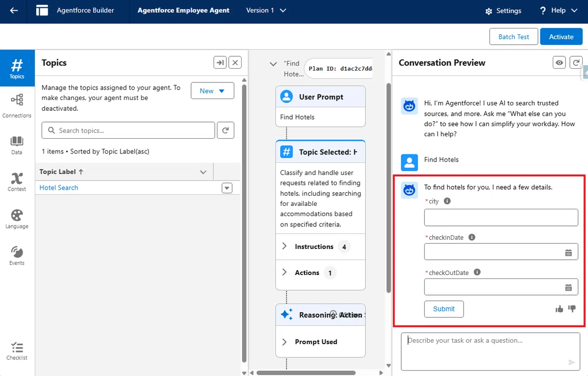Viewport: 588px width, 376px height.
Task: Open the Checklist at the sidebar bottom
Action: (x=17, y=351)
